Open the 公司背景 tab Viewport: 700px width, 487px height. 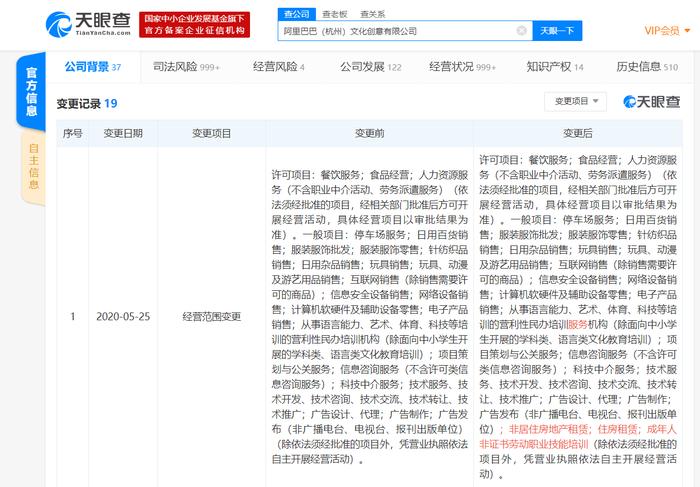coord(93,67)
